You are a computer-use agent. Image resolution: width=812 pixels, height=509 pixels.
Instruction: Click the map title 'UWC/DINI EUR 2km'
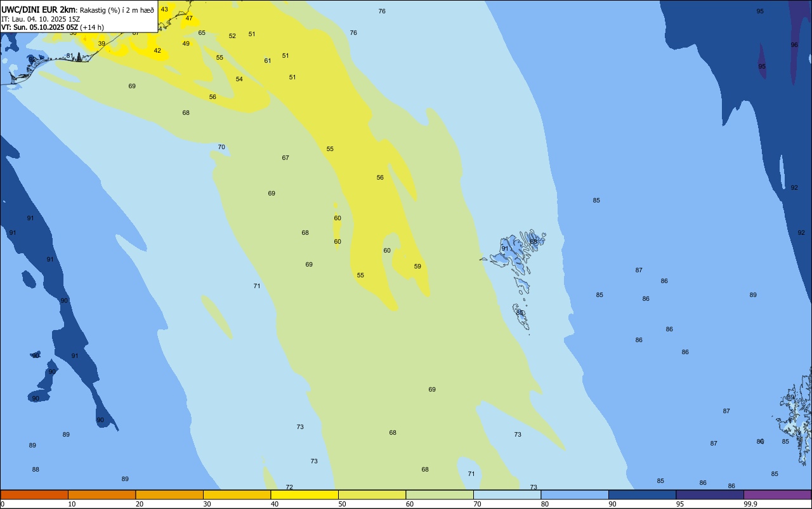[x=38, y=10]
